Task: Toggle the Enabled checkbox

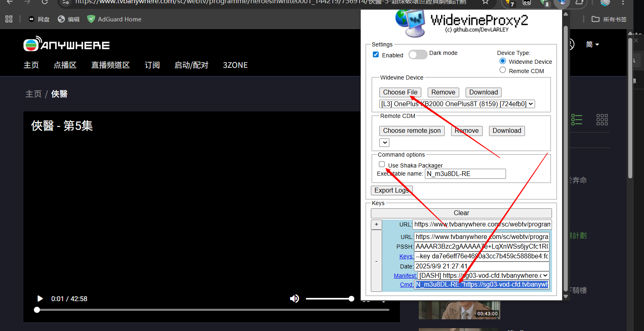Action: click(x=376, y=54)
